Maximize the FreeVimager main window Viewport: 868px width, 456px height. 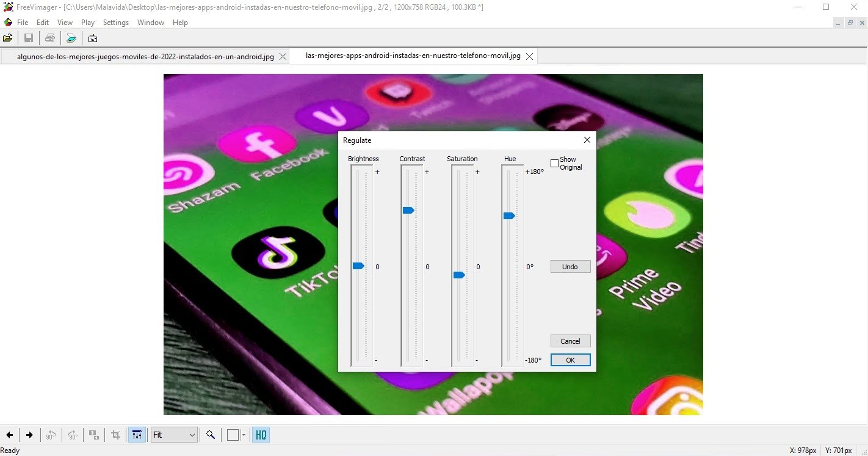coord(825,7)
